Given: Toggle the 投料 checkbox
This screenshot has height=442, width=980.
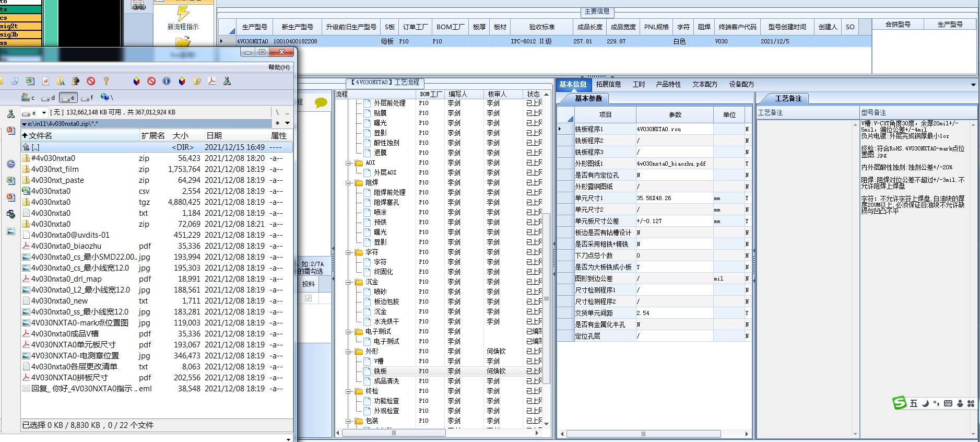Looking at the screenshot, I should click(x=309, y=298).
